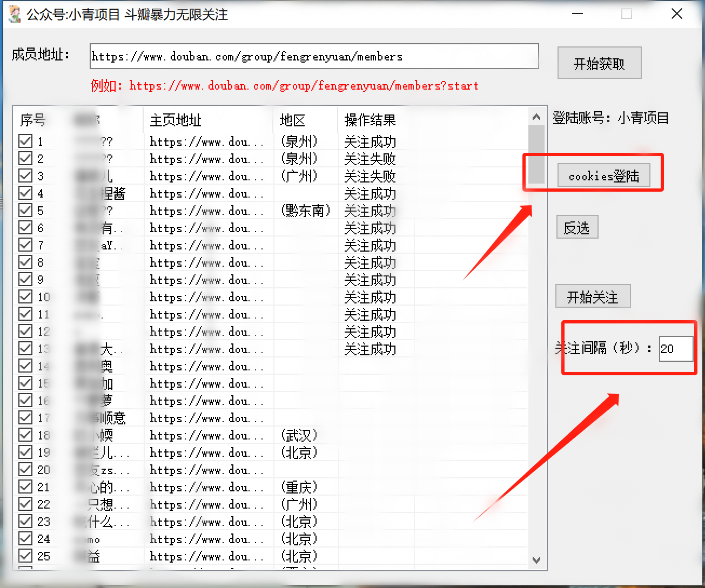
Task: Click the app logo in title bar
Action: tap(14, 13)
